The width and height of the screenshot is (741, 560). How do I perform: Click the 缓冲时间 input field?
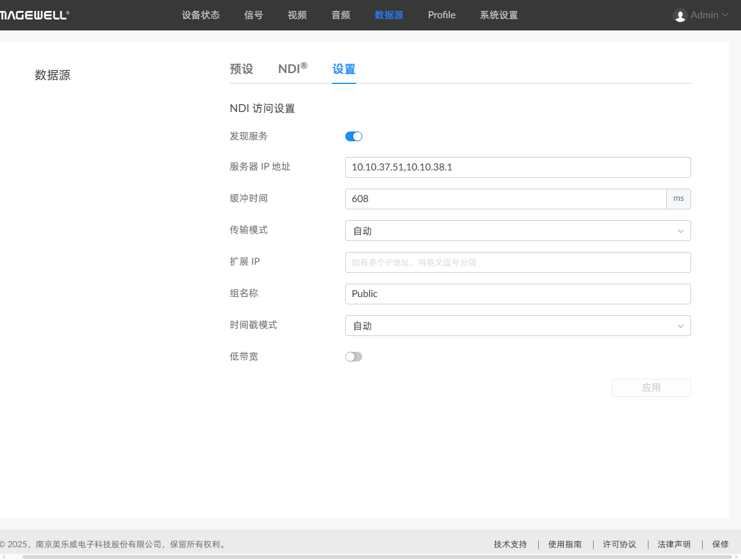click(505, 199)
